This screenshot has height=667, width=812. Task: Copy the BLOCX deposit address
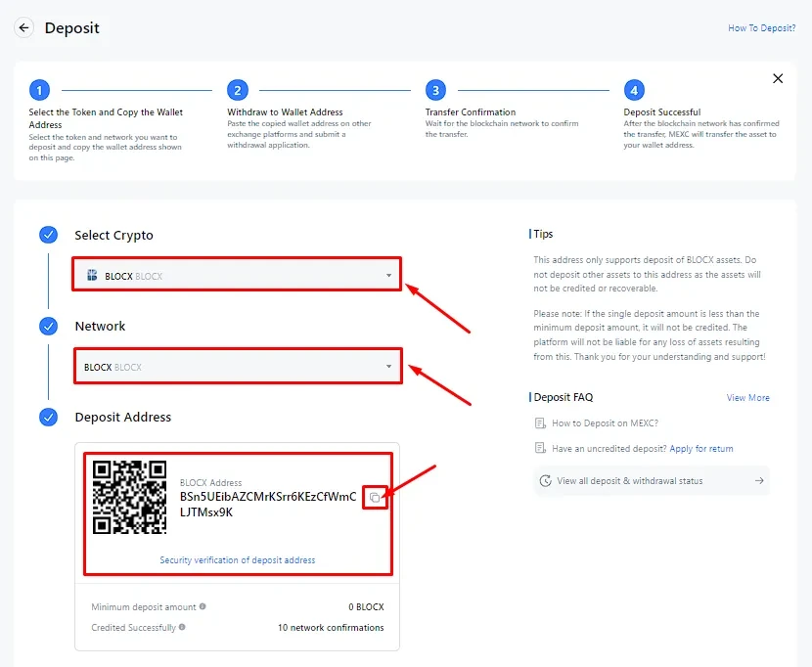[375, 498]
